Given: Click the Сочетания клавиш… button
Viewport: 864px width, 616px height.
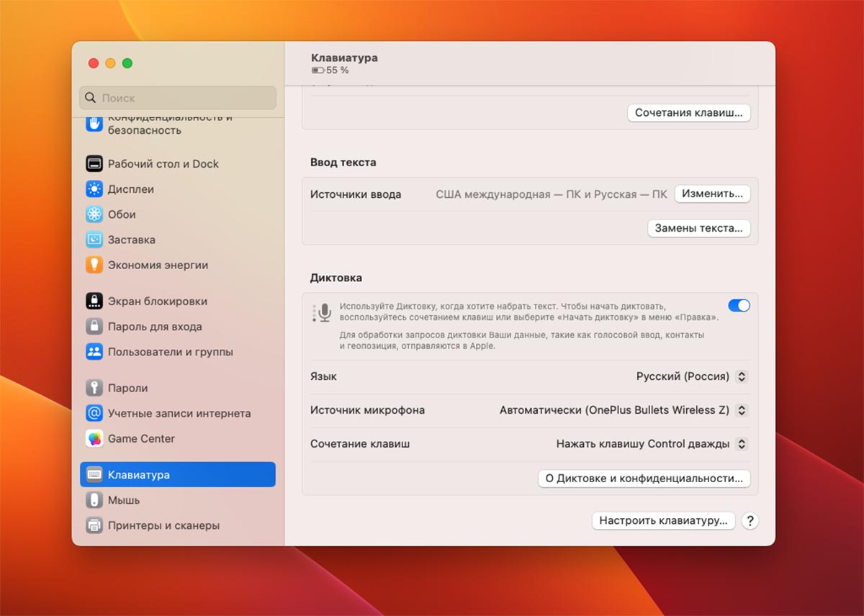Looking at the screenshot, I should pyautogui.click(x=689, y=113).
